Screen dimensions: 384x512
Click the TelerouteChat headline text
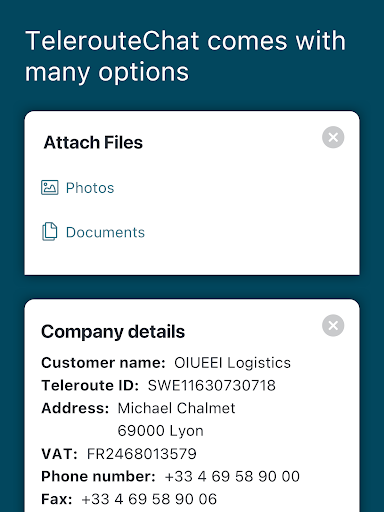click(185, 56)
